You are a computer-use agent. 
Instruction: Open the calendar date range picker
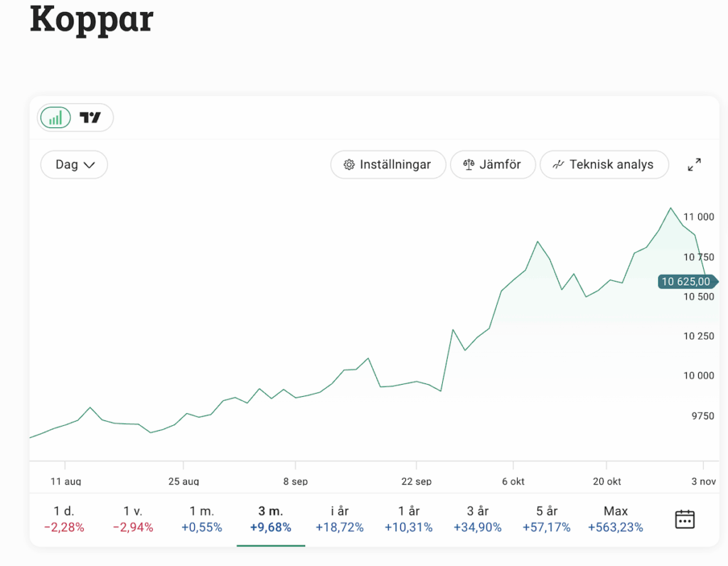(684, 519)
